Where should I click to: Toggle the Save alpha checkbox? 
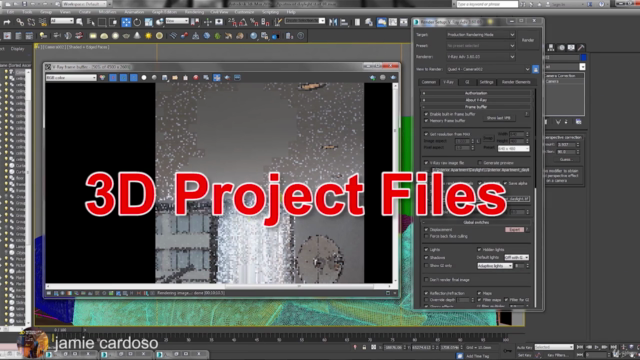pos(505,183)
